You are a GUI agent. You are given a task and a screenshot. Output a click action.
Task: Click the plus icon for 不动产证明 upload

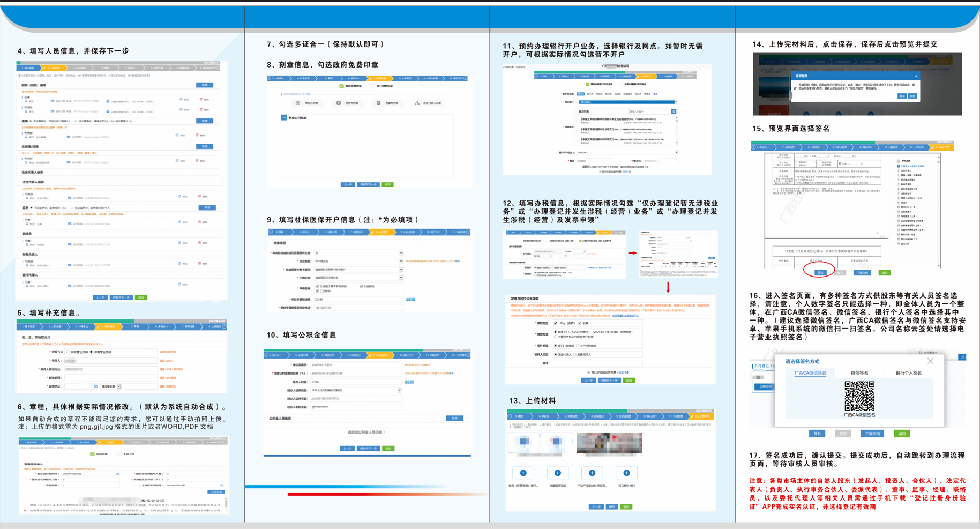point(592,473)
